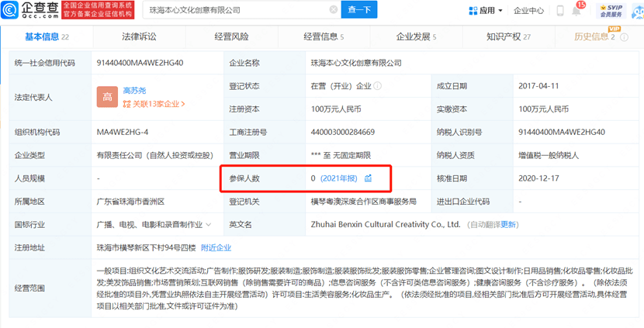This screenshot has width=644, height=328.
Task: Select credit code 91440400MA4WE2HG40 in first row
Action: click(x=140, y=64)
